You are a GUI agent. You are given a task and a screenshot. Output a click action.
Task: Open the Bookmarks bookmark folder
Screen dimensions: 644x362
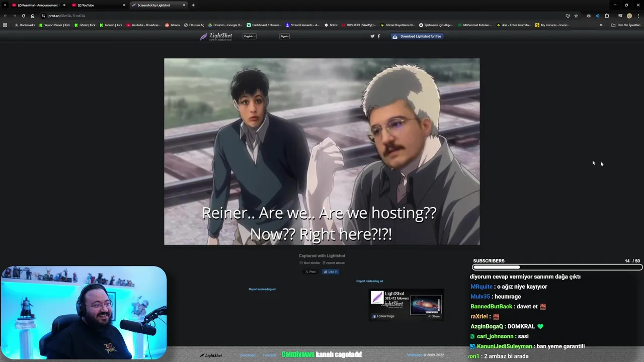click(x=25, y=25)
